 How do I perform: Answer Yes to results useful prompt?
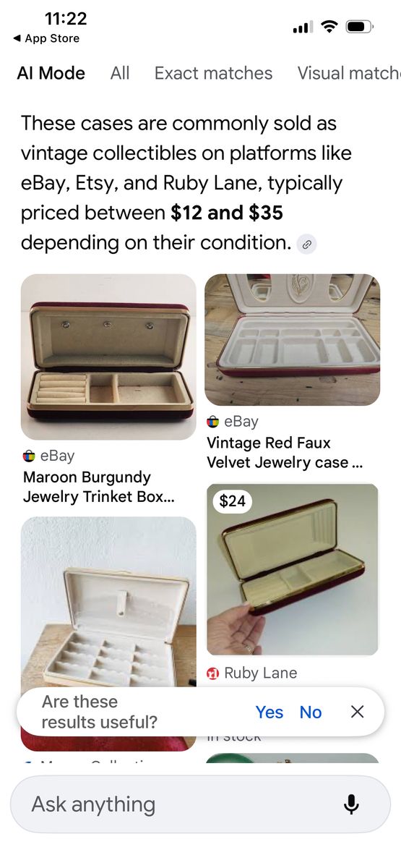(x=269, y=712)
